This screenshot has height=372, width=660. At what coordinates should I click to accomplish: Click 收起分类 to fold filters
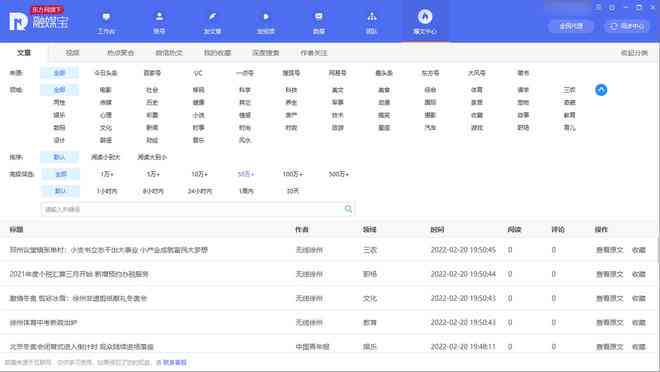point(634,53)
